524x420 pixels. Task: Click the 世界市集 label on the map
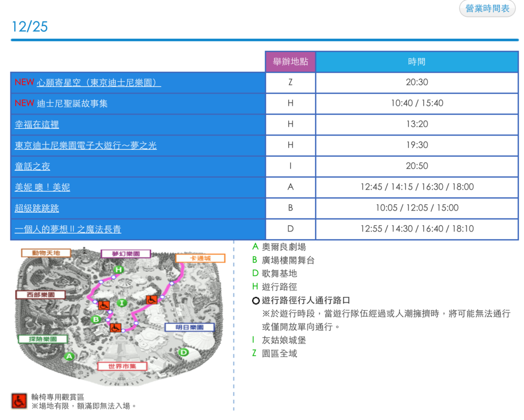(122, 366)
